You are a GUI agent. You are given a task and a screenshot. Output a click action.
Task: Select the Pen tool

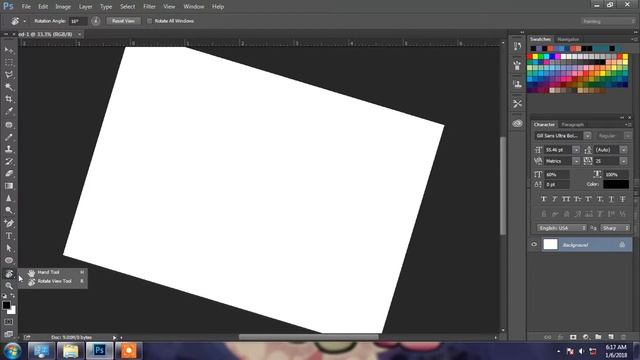[9, 224]
